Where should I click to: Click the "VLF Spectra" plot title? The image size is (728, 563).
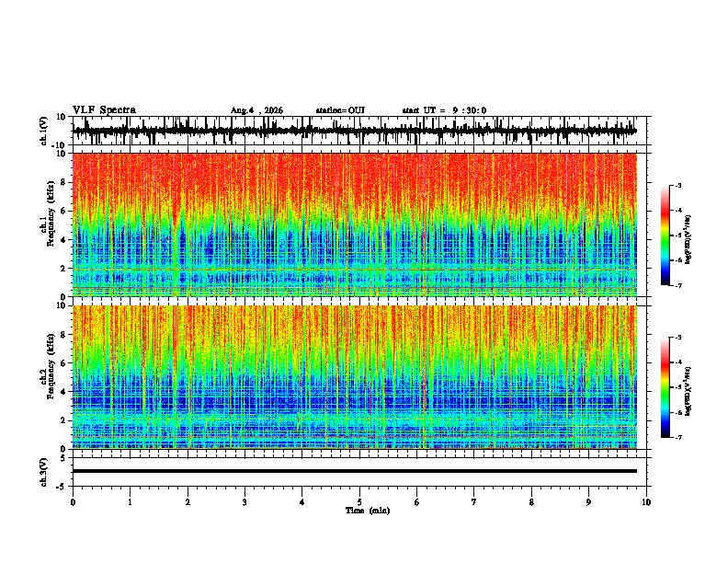click(104, 110)
